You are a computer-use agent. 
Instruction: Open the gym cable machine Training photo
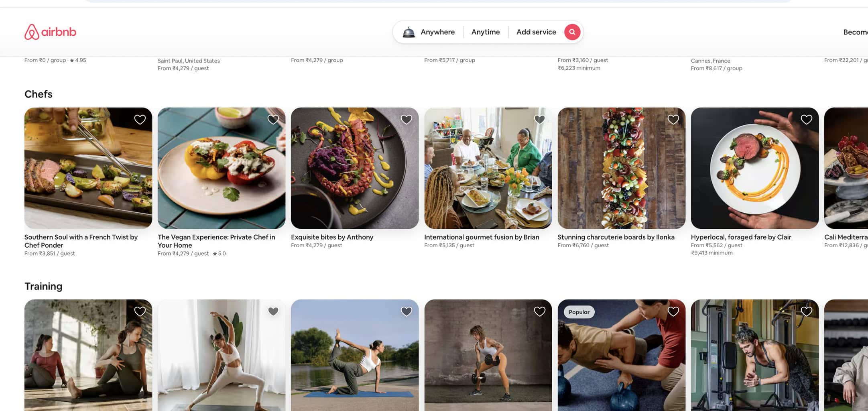pos(754,355)
